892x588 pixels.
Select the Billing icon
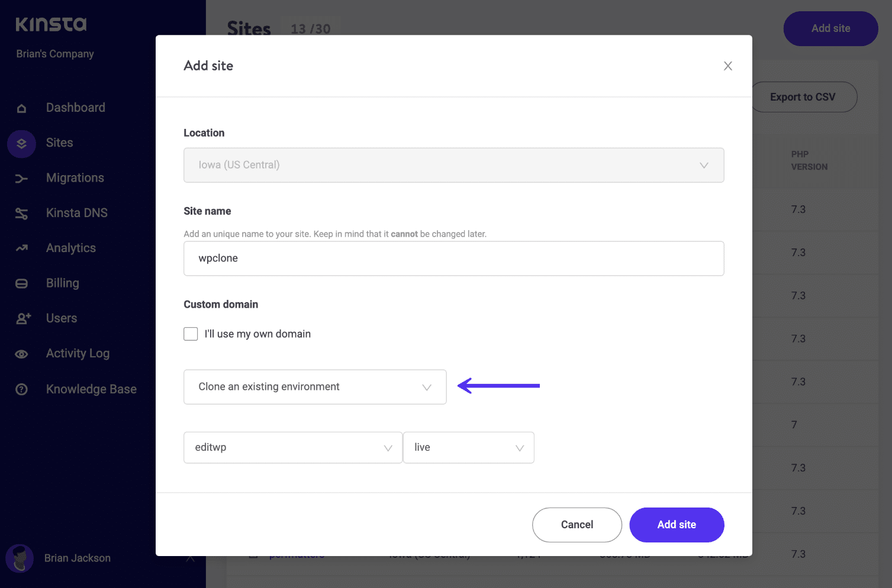pyautogui.click(x=21, y=283)
